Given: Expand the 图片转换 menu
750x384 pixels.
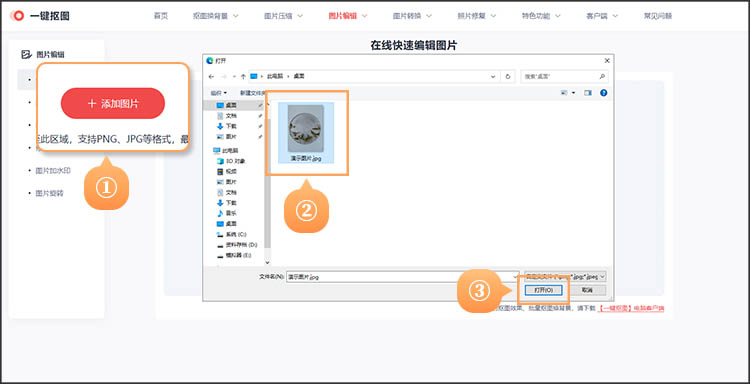Looking at the screenshot, I should [x=412, y=16].
